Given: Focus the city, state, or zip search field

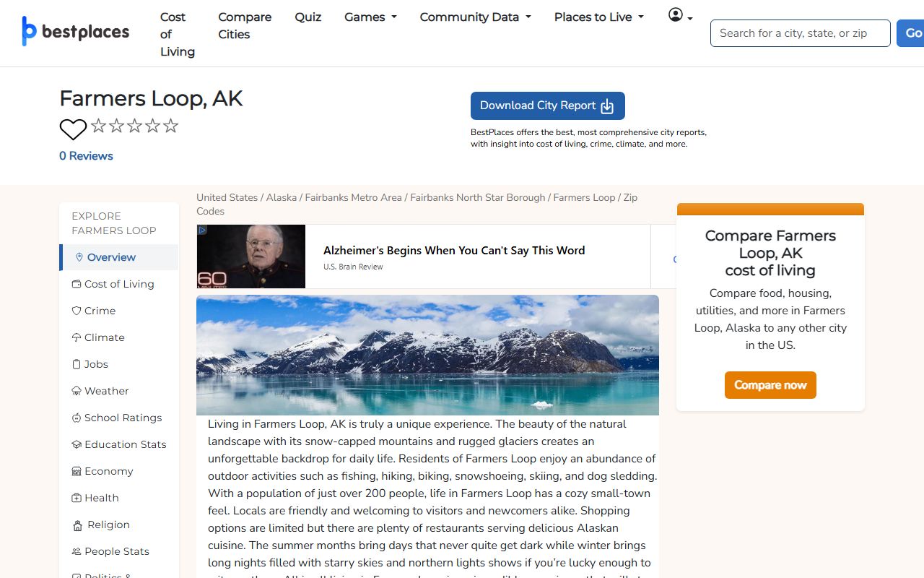Looking at the screenshot, I should [800, 33].
